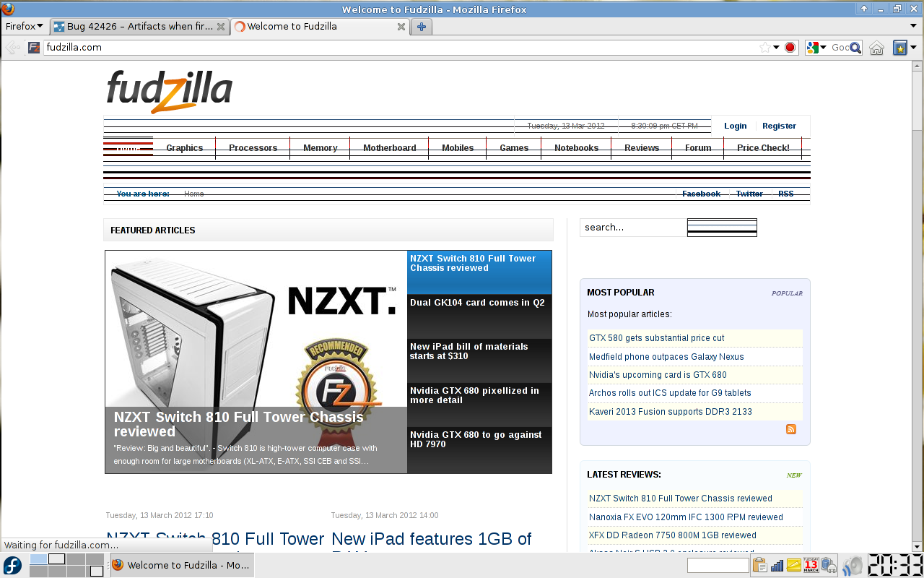
Task: Open the bookmarks toolbar icon
Action: (x=900, y=48)
